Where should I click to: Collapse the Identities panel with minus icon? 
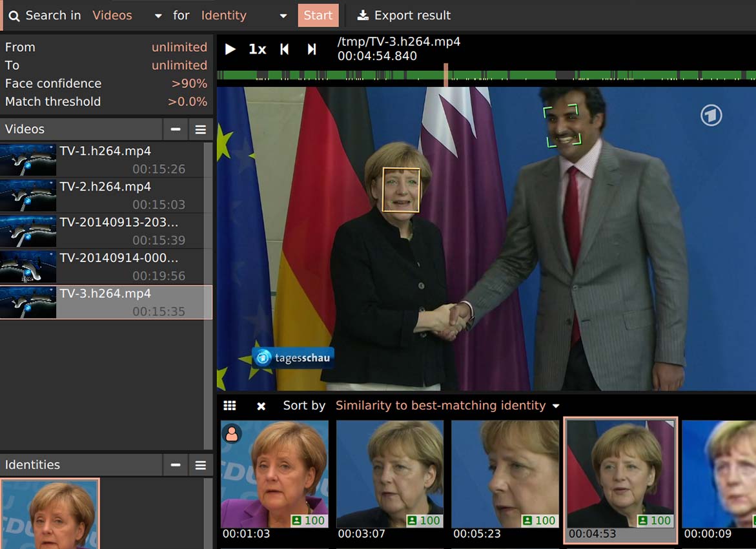pyautogui.click(x=175, y=465)
